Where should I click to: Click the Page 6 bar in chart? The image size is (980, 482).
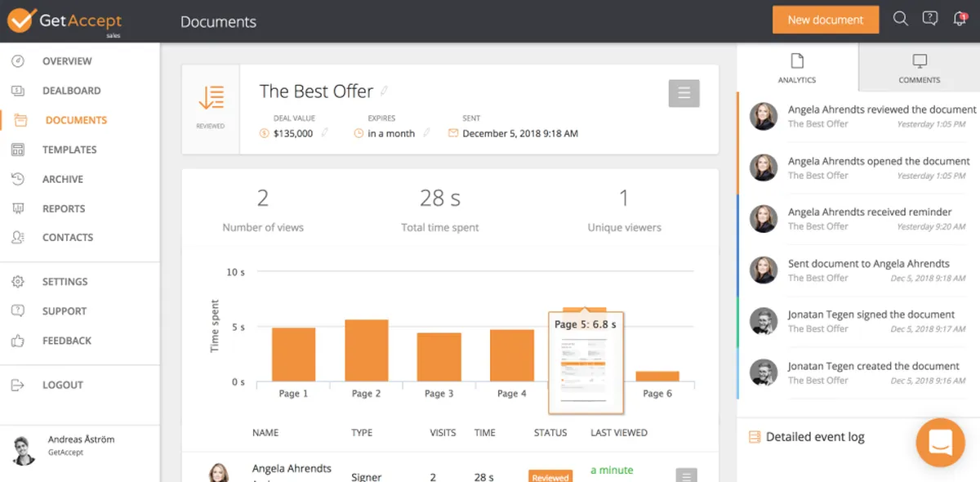pyautogui.click(x=657, y=377)
